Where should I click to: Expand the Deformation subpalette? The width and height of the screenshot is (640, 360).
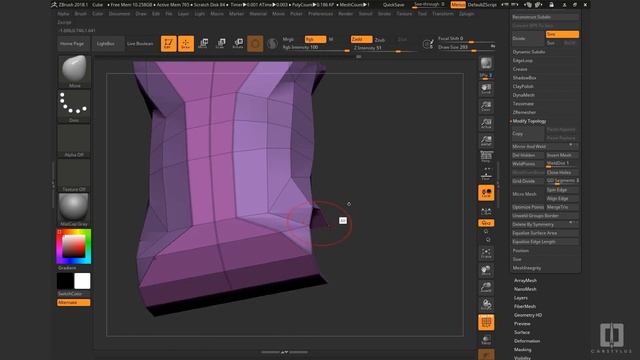(527, 341)
